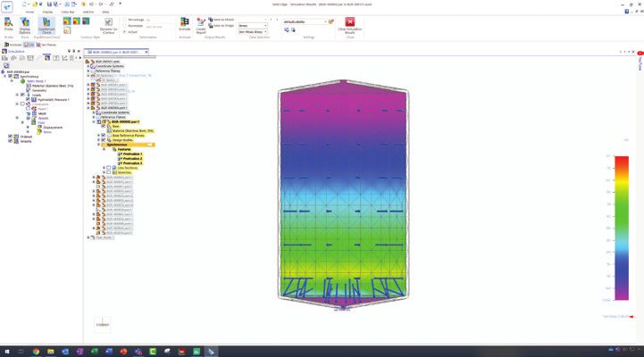The image size is (644, 357).
Task: Close the BGR document tab
Action: point(146,52)
